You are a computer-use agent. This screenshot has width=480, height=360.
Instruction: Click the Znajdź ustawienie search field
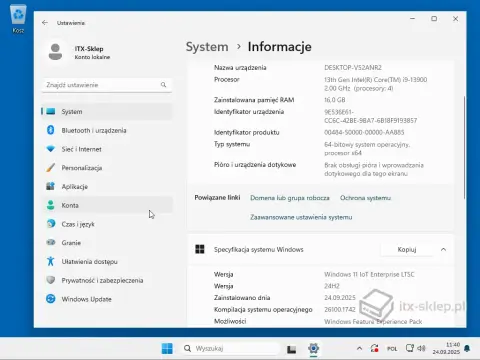(107, 85)
